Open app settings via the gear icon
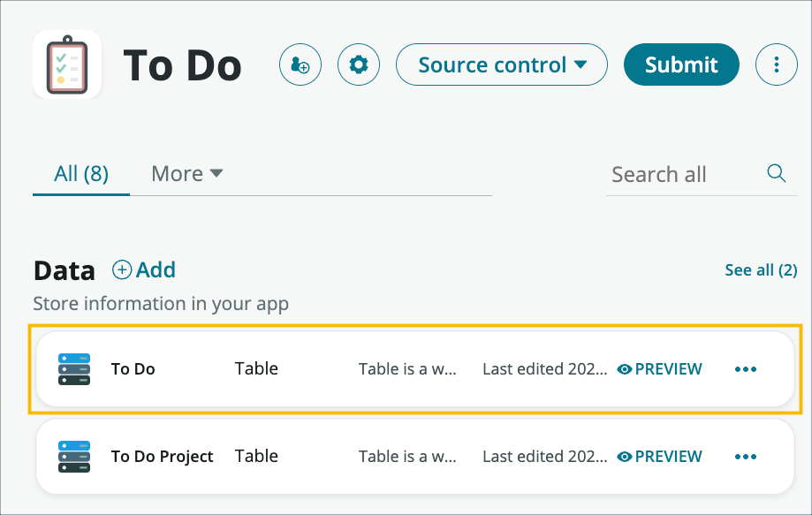The width and height of the screenshot is (812, 515). 358,64
